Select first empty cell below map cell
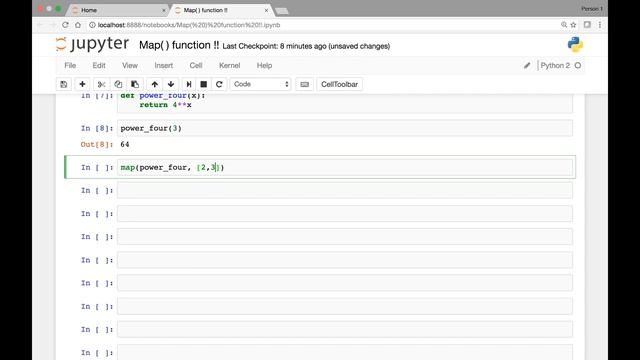The height and width of the screenshot is (360, 640). (345, 191)
